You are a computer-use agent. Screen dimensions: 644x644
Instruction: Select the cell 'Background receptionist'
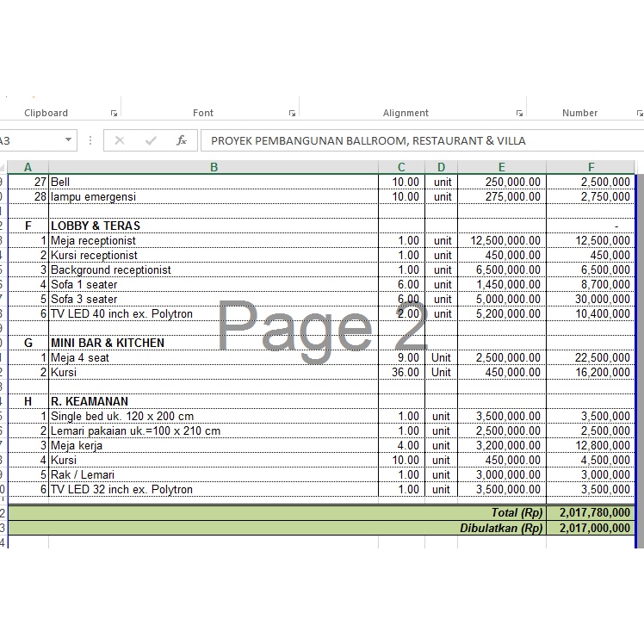214,269
